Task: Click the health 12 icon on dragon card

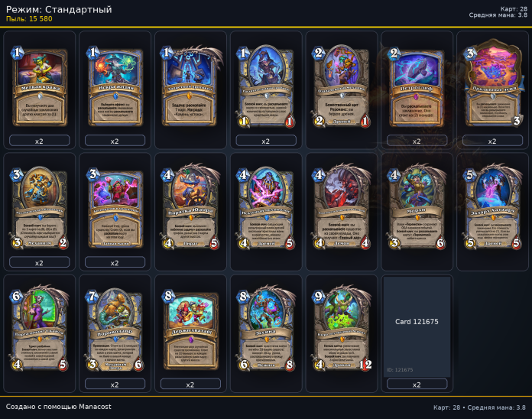Action: [365, 365]
